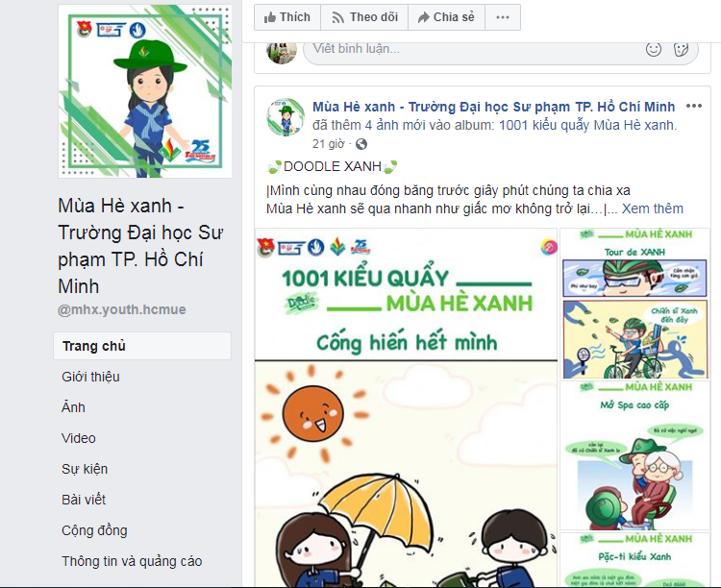Follow the page with Theo dõi
721x588 pixels.
364,17
